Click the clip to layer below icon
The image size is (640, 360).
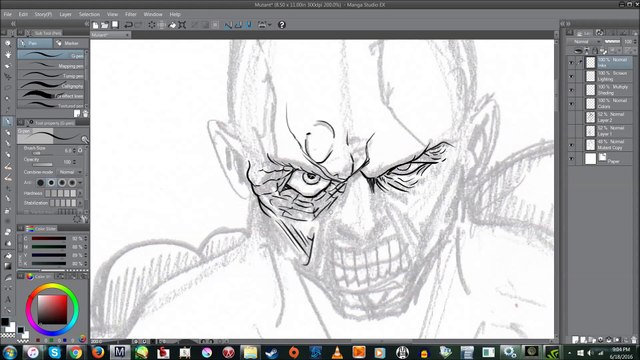point(578,51)
